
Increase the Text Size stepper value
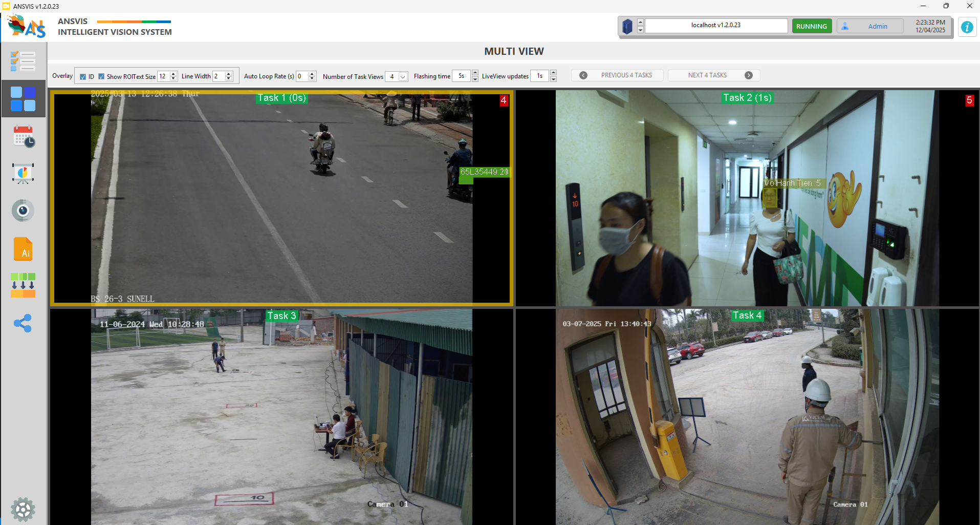[173, 74]
